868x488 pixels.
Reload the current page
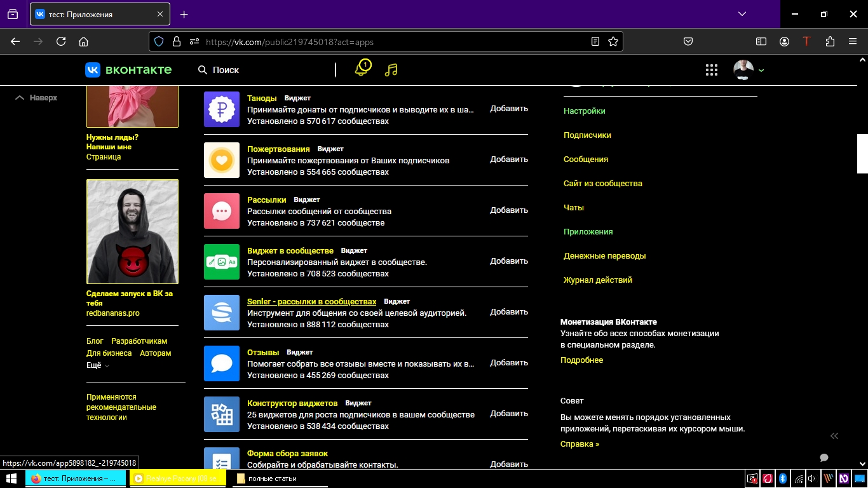(x=61, y=41)
